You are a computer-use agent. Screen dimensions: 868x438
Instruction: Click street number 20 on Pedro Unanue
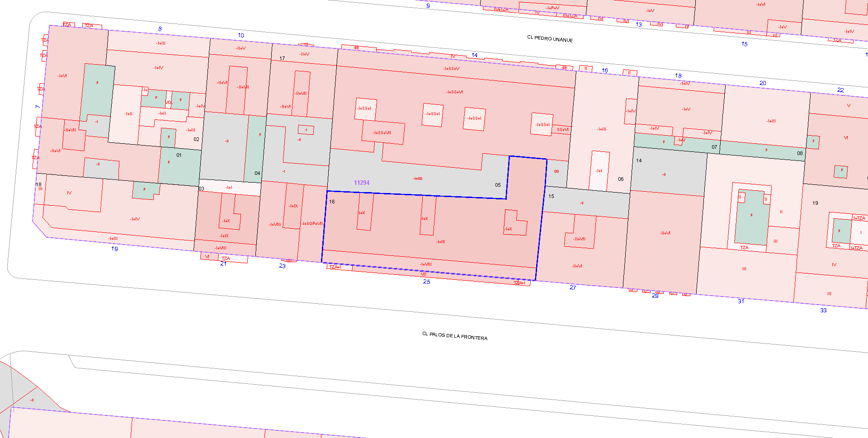point(763,83)
